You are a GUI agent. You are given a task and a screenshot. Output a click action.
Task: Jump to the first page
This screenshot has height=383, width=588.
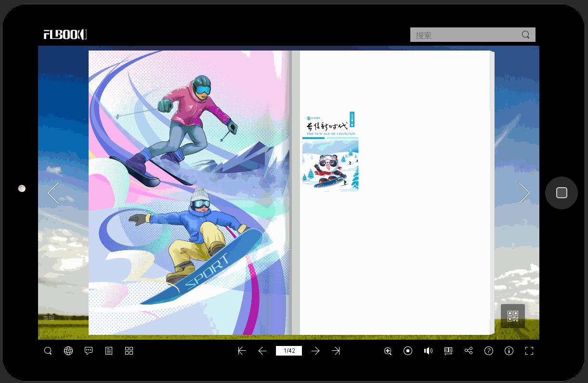[x=242, y=351]
